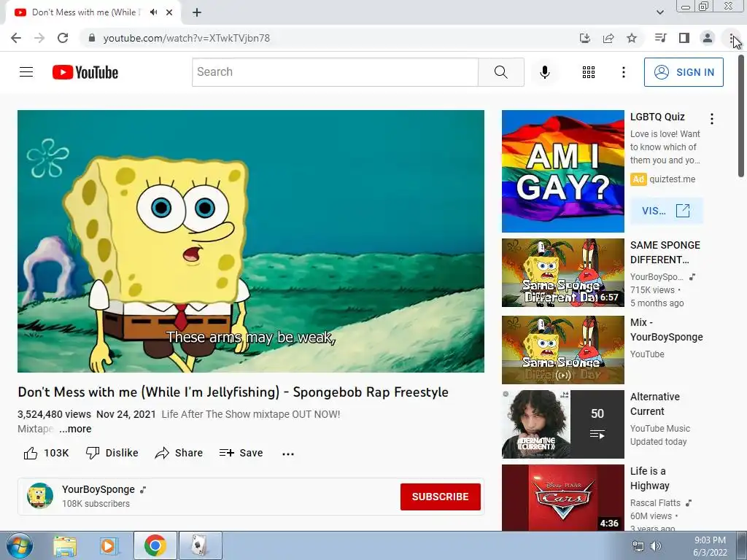Viewport: 747px width, 560px height.
Task: Go back in the browser
Action: click(16, 38)
